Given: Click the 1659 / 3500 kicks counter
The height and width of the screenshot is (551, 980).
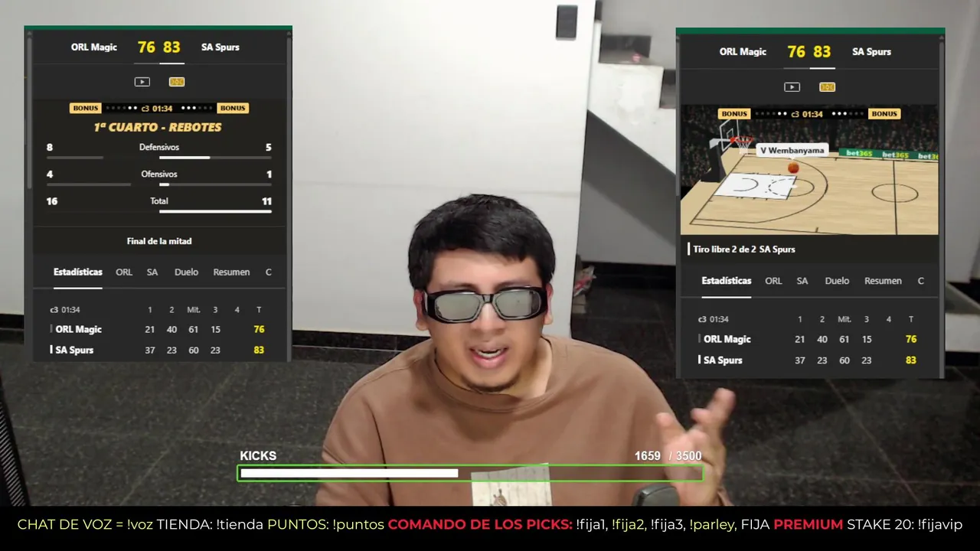Looking at the screenshot, I should pos(668,456).
